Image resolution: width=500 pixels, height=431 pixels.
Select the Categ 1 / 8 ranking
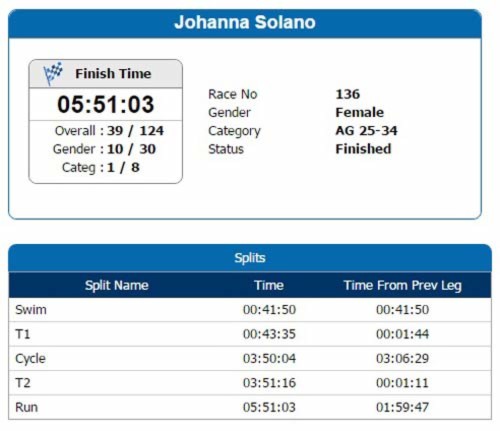click(101, 167)
